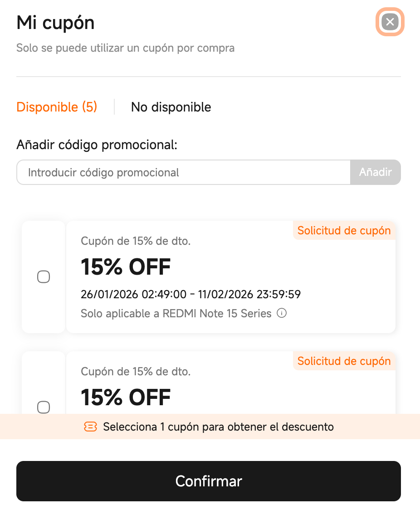The height and width of the screenshot is (514, 420).
Task: Close the Mi cupón dialog
Action: [x=390, y=22]
